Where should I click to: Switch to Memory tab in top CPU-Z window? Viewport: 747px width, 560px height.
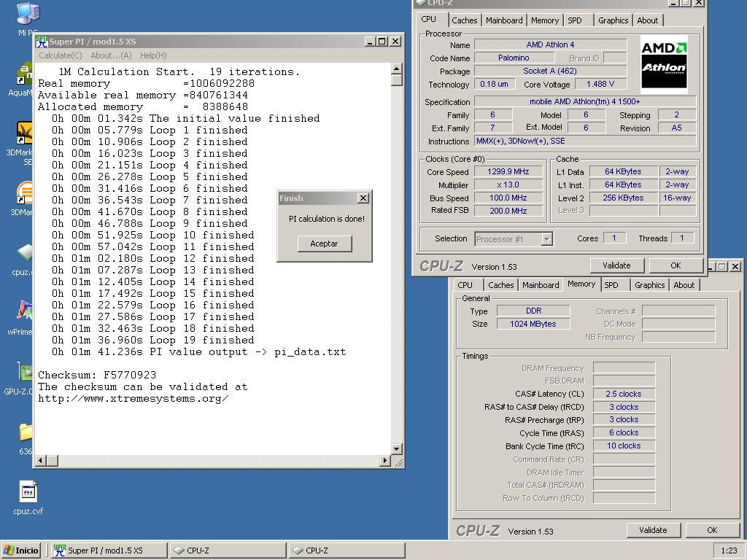pyautogui.click(x=544, y=20)
